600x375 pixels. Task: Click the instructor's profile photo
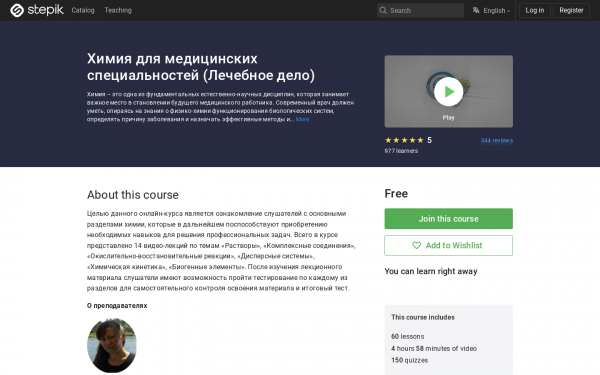pos(112,346)
